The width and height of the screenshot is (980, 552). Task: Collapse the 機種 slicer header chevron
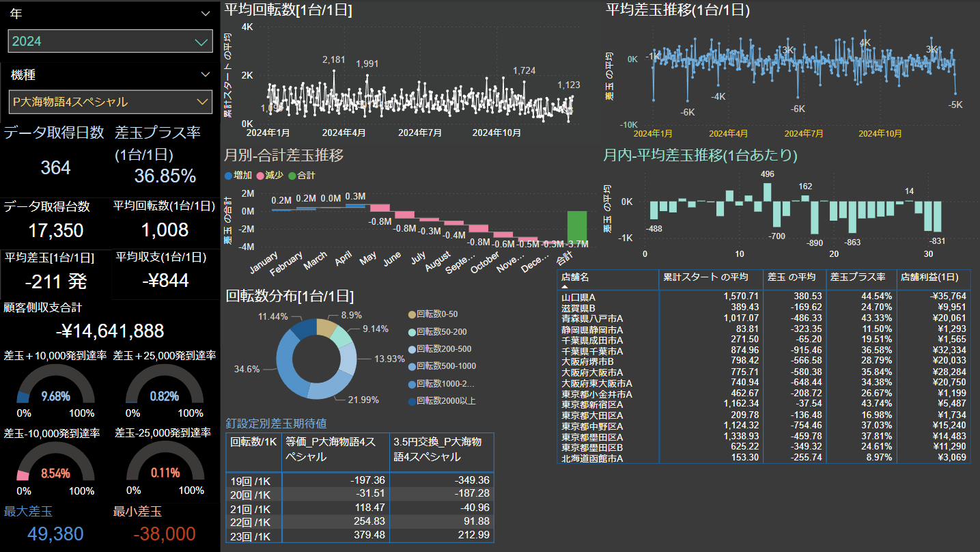point(206,74)
